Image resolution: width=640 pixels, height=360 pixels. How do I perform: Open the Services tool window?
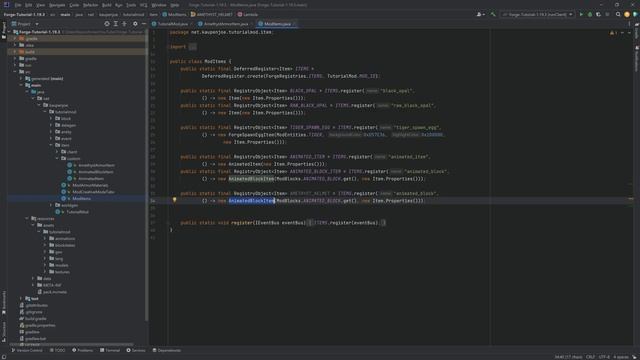(136, 350)
